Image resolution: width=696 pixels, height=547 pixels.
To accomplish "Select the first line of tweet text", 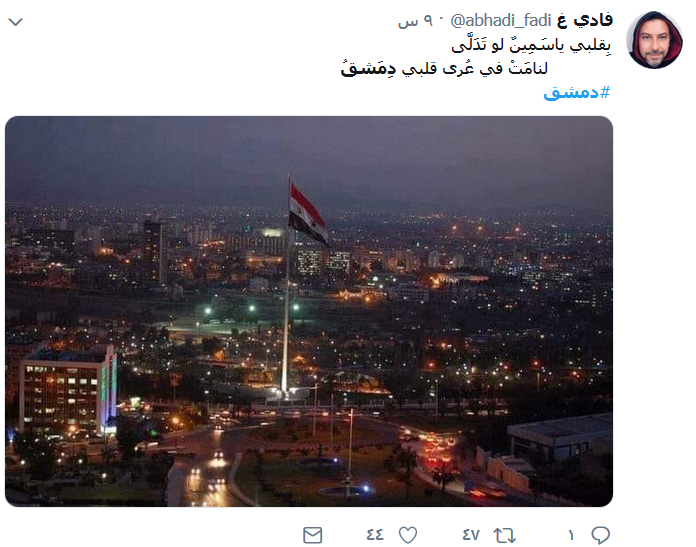I will [x=531, y=45].
